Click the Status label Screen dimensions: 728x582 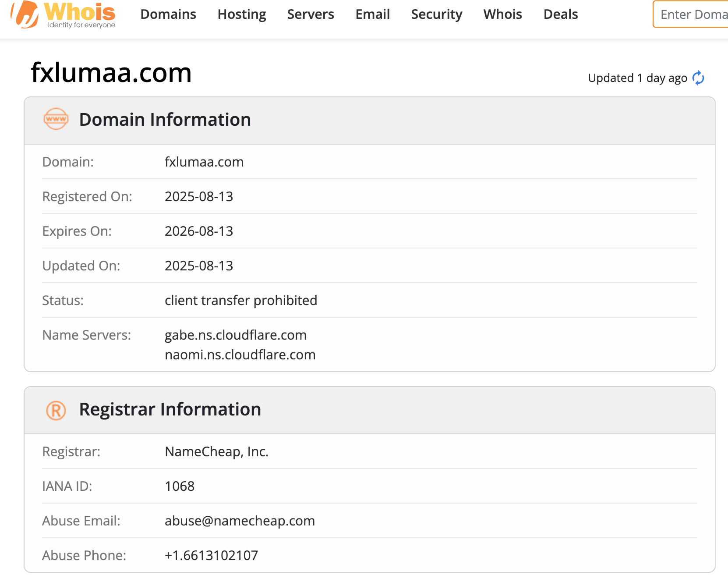[x=63, y=301]
